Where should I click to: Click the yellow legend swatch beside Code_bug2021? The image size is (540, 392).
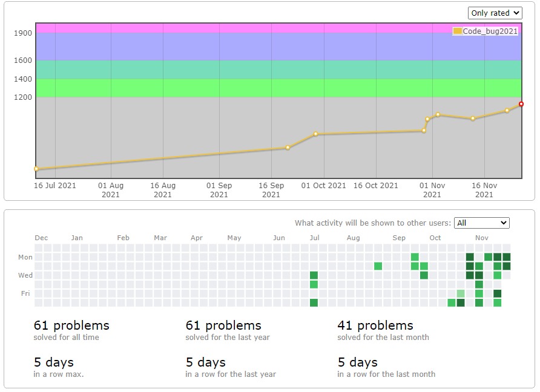tap(457, 31)
